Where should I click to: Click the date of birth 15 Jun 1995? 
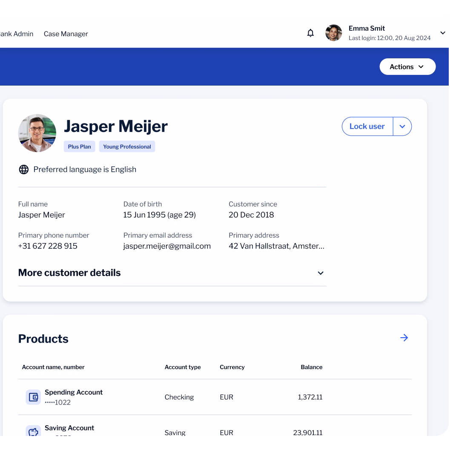click(x=159, y=215)
